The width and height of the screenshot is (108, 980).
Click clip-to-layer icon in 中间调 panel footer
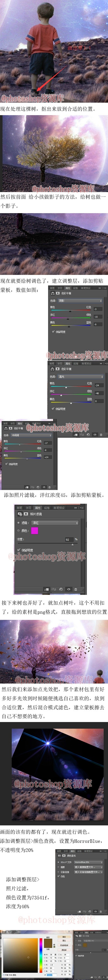click(26, 487)
